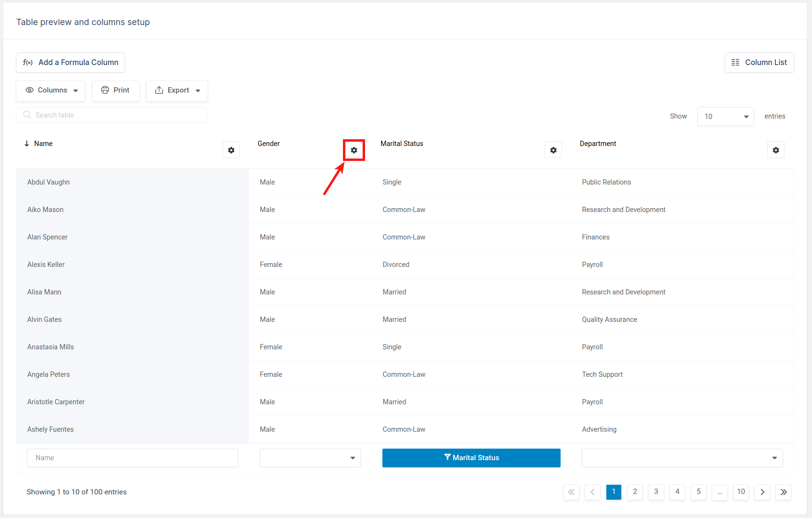Toggle the Marital Status filter button
The height and width of the screenshot is (518, 812).
pyautogui.click(x=471, y=458)
